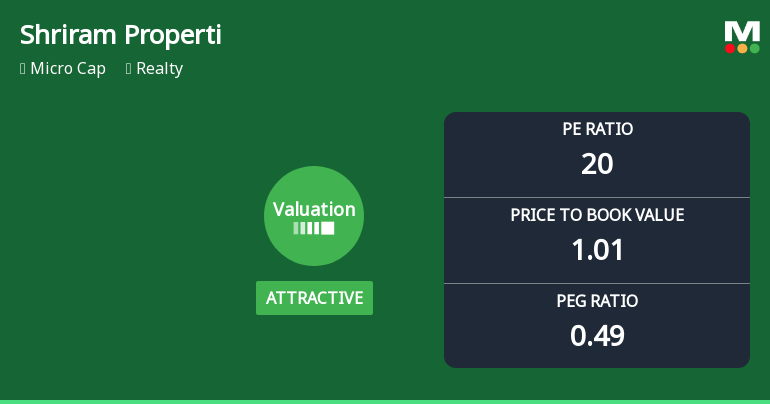Click the orange dot under the logo
The width and height of the screenshot is (770, 404).
click(742, 48)
